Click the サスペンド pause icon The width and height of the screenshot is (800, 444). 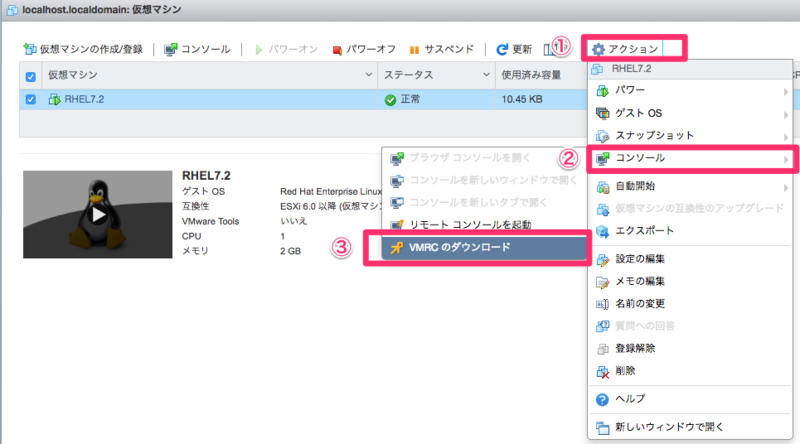point(414,50)
